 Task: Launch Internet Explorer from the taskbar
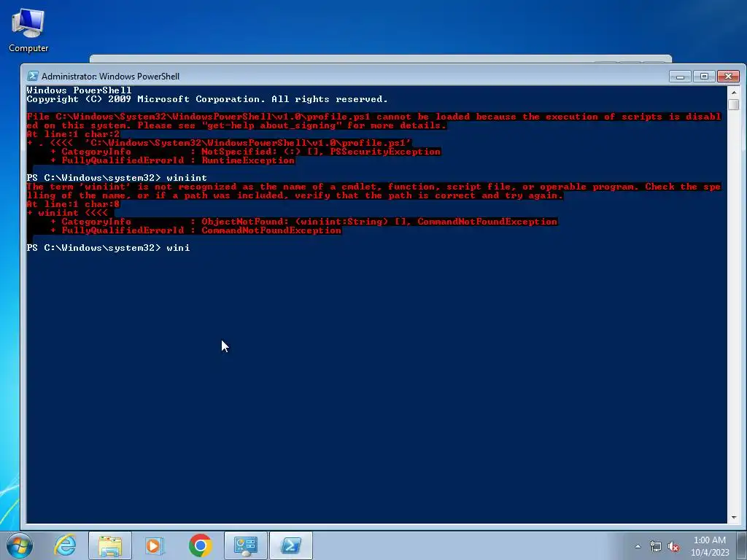pos(65,545)
